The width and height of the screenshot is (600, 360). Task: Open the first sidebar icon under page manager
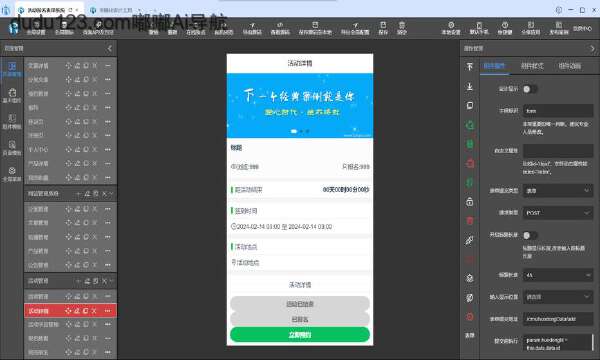point(12,69)
